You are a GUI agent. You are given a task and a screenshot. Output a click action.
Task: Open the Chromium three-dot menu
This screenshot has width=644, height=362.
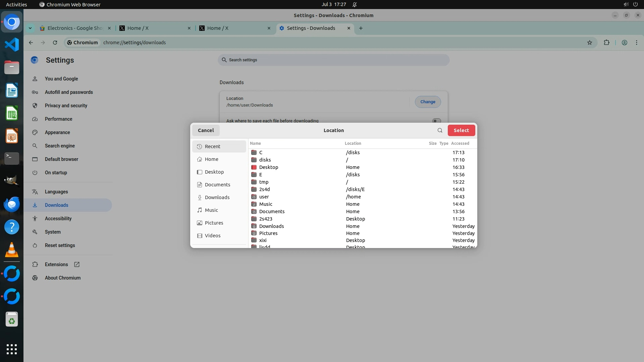point(636,43)
